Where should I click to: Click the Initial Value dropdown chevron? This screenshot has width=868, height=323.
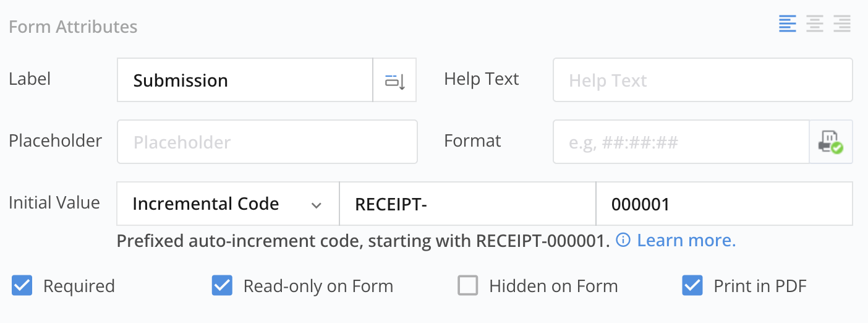point(317,205)
